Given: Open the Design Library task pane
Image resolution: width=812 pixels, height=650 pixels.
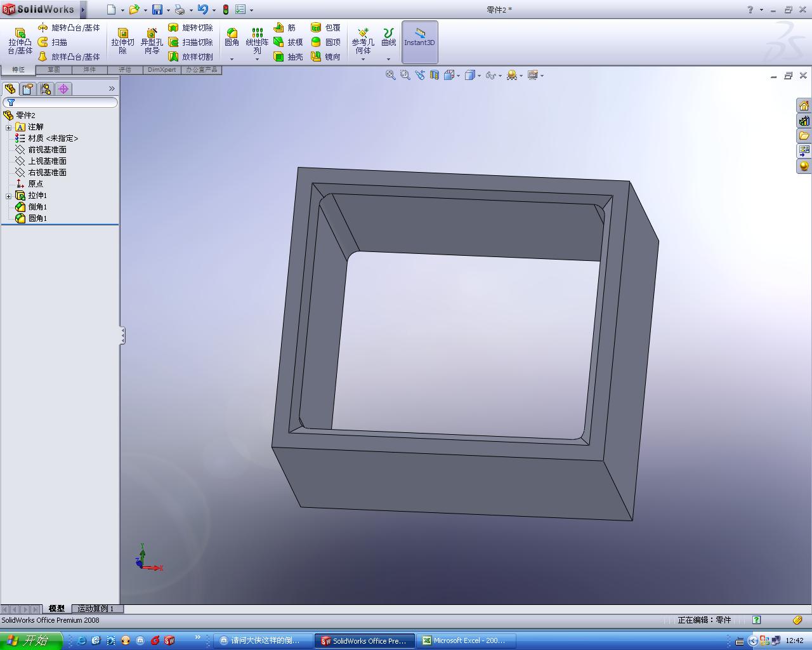Looking at the screenshot, I should [804, 121].
